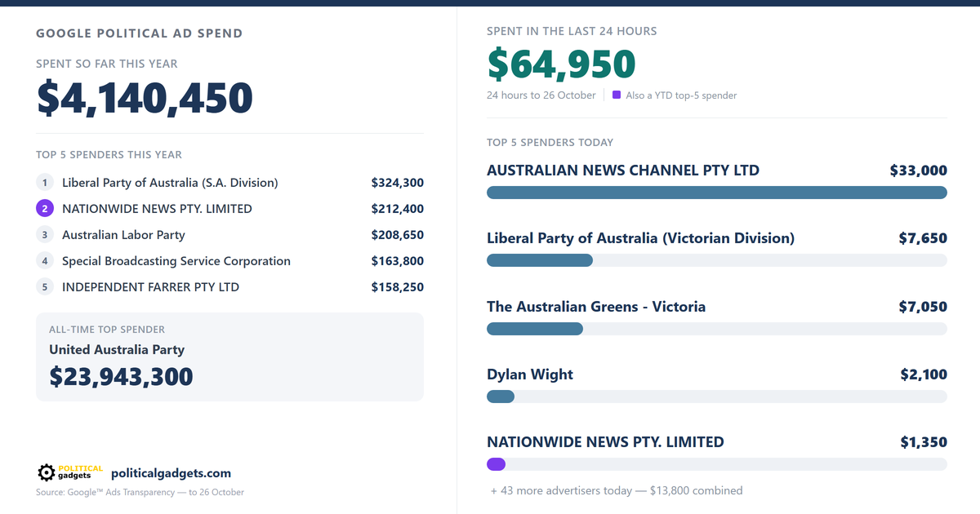
Task: Click 'NATIONWIDE NEWS PTY. LIMITED' in today's list
Action: coord(605,442)
